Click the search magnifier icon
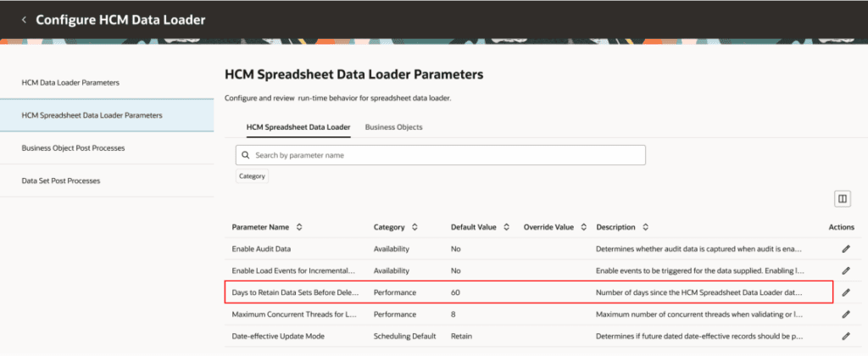The image size is (868, 356). (x=246, y=156)
